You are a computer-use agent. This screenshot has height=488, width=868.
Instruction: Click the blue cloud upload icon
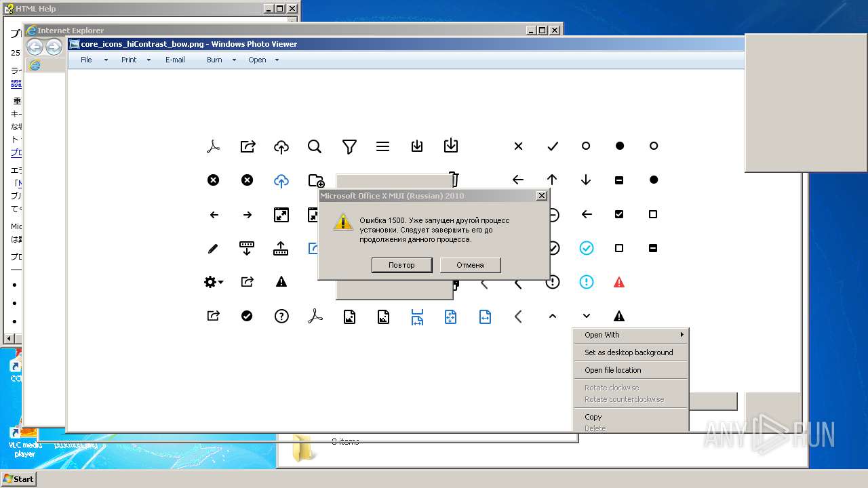point(281,180)
